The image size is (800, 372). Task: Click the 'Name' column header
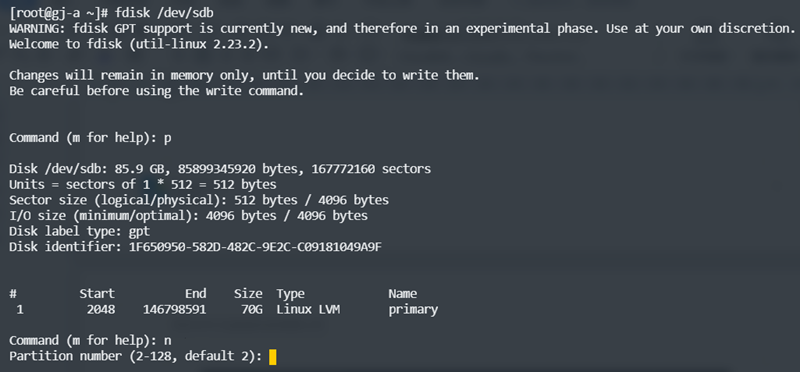(x=403, y=294)
